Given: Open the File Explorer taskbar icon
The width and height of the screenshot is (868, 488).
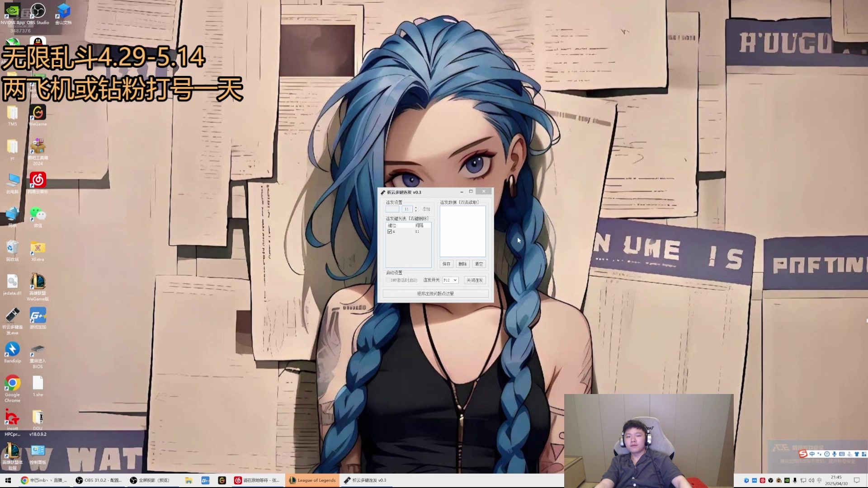Looking at the screenshot, I should [x=189, y=480].
